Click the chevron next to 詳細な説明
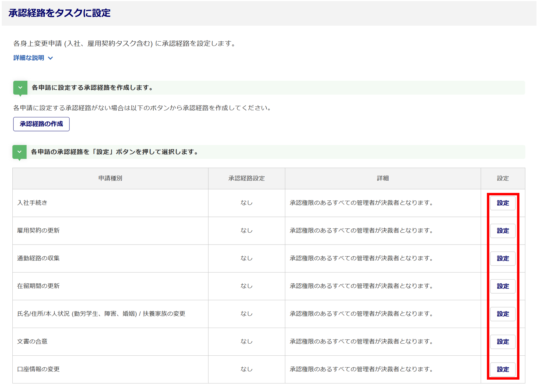The image size is (538, 392). coord(51,58)
